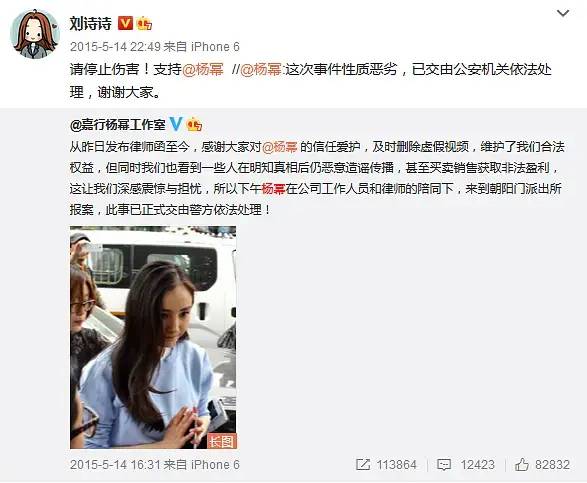The image size is (587, 483).
Task: Click 刘诗诗's cartoon avatar
Action: [35, 34]
